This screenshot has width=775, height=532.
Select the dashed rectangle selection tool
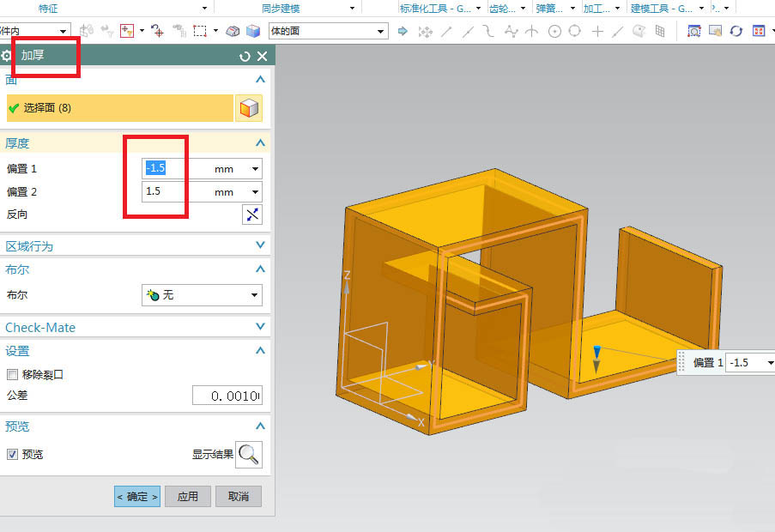200,31
